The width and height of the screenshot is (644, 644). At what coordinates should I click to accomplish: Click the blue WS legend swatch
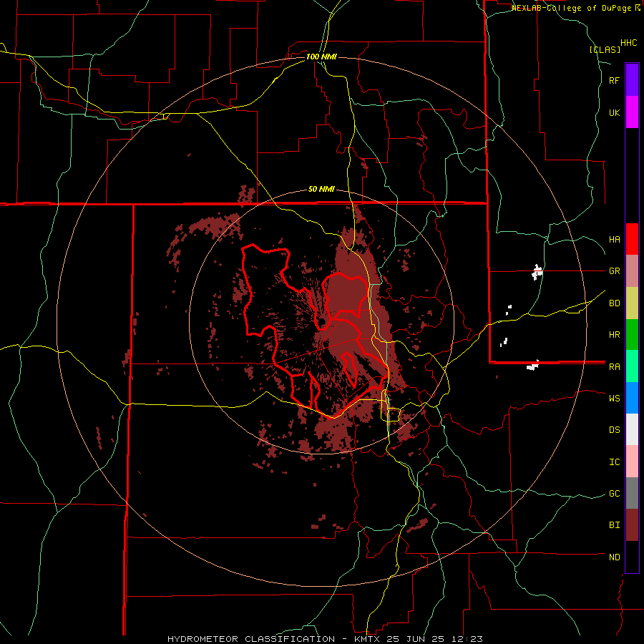click(x=632, y=398)
